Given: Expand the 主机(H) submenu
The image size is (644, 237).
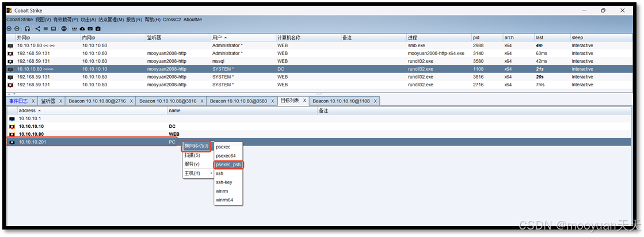Looking at the screenshot, I should 198,173.
